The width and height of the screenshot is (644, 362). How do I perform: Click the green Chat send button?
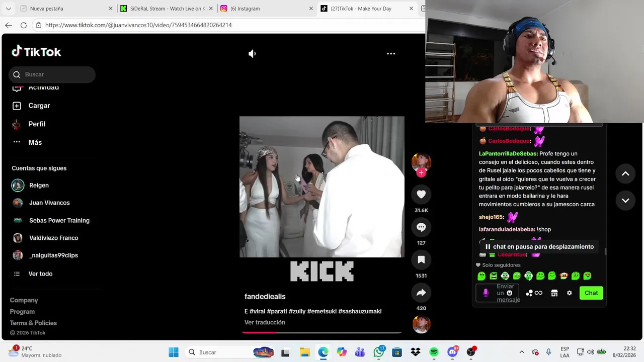(x=591, y=293)
